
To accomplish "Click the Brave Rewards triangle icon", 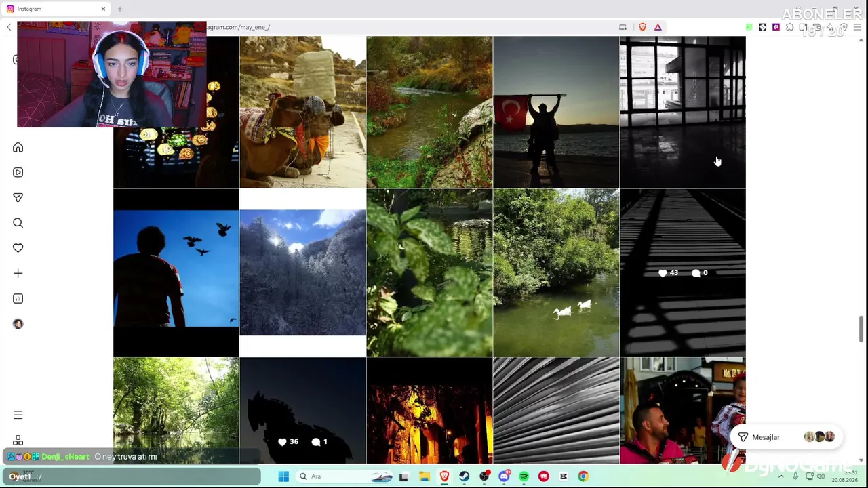I will click(x=658, y=27).
